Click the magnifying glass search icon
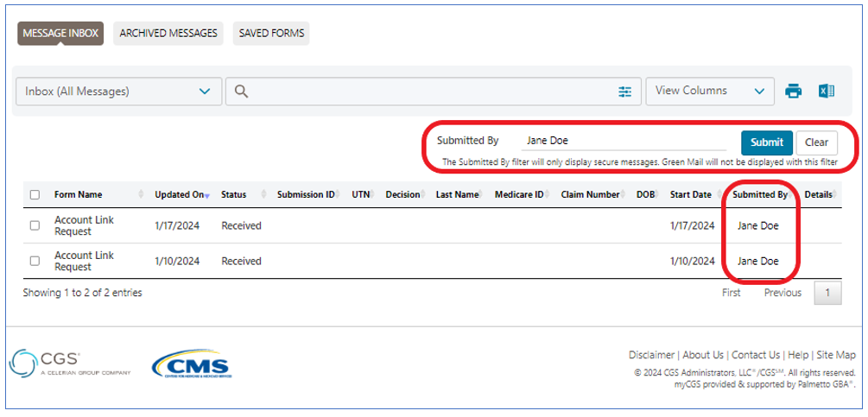The height and width of the screenshot is (417, 868). pyautogui.click(x=242, y=92)
